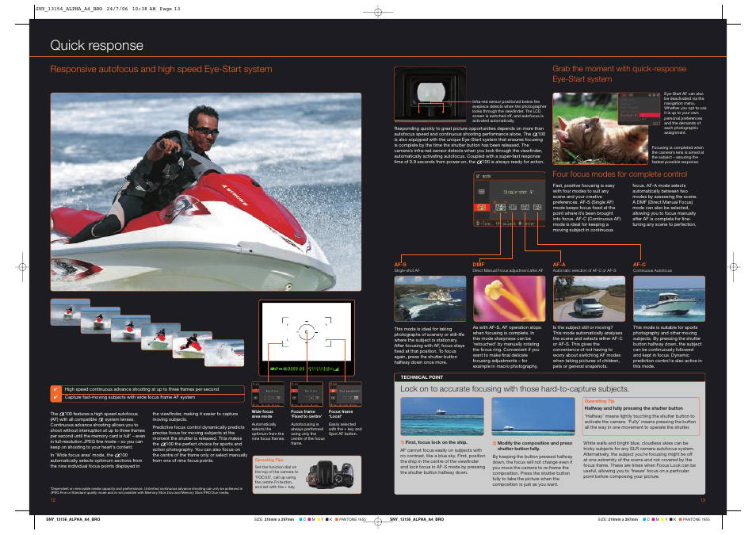Click the first jet ski sequence thumbnail
The height and width of the screenshot is (535, 756).
[x=70, y=311]
